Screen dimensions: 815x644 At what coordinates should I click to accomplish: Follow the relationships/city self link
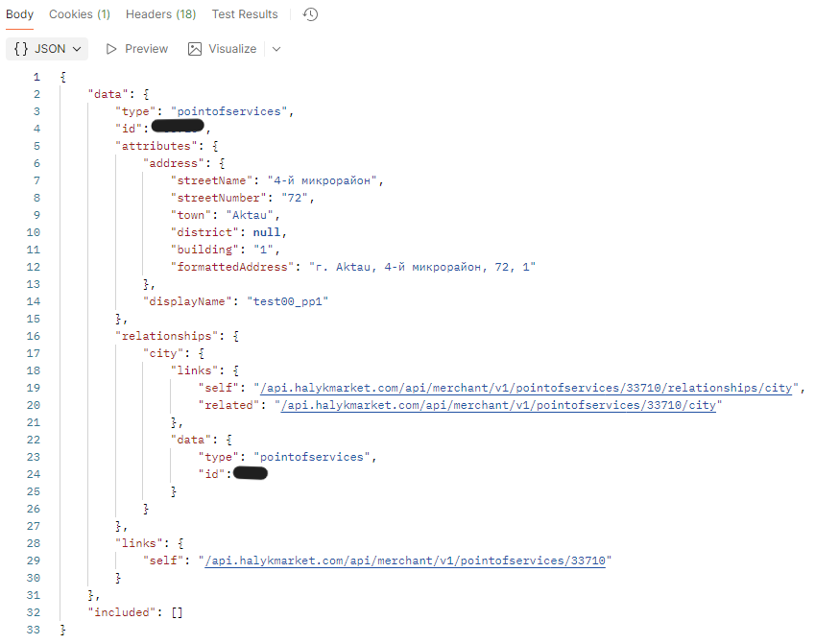point(528,388)
